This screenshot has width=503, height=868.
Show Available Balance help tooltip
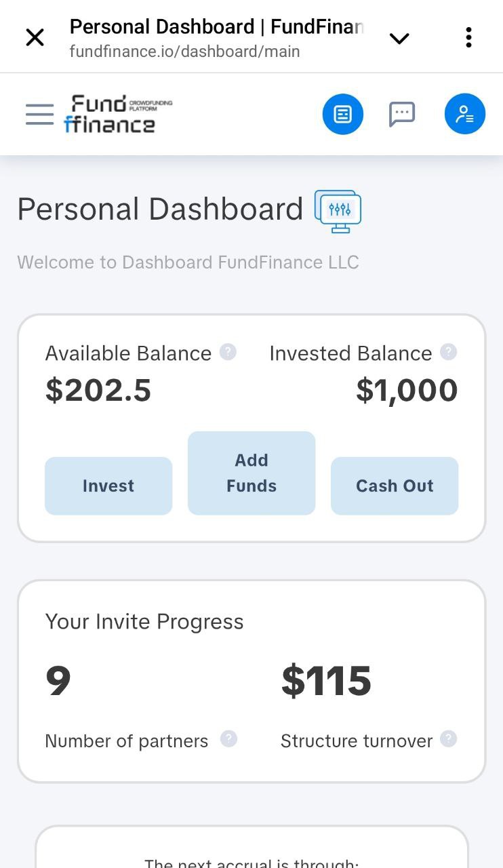(228, 352)
